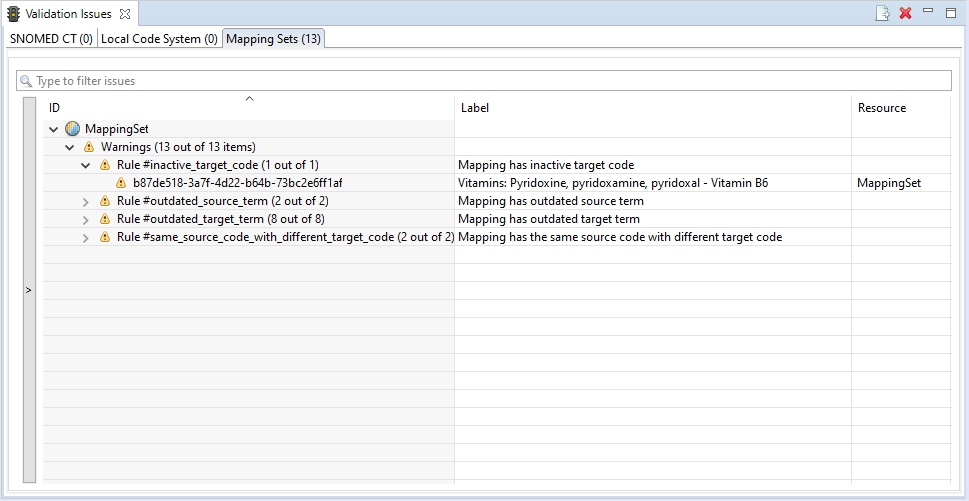The height and width of the screenshot is (501, 969).
Task: Click warning icon for outdated_target_term rule
Action: pos(104,219)
